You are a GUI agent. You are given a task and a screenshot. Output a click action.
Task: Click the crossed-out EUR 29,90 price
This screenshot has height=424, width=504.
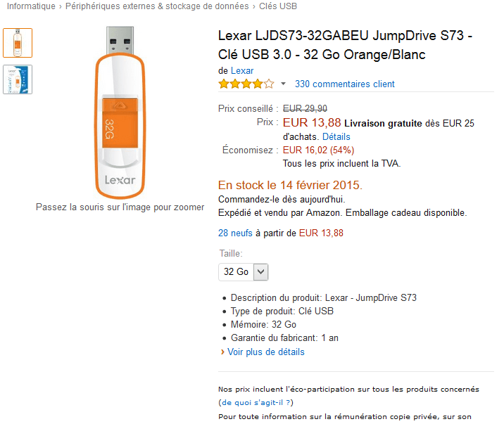[305, 108]
